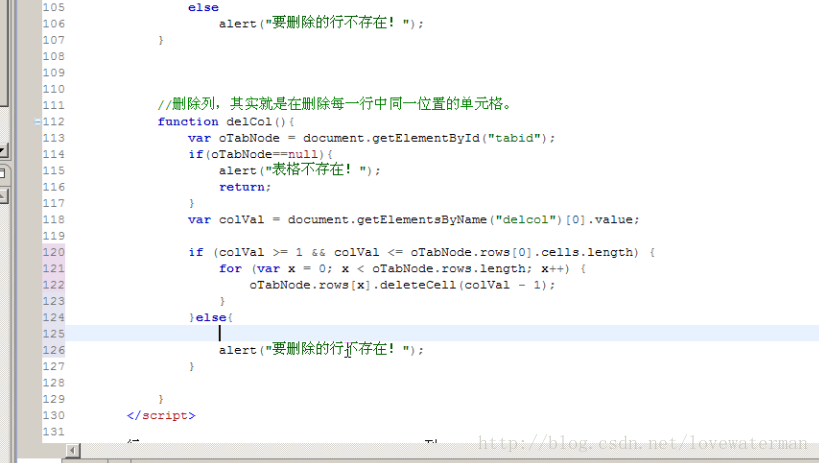
Task: Click the closing '</script>' tag
Action: [161, 415]
